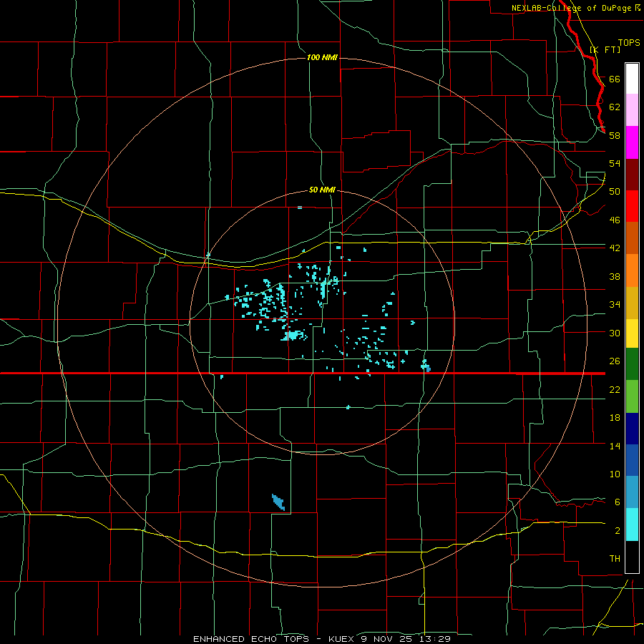Viewport: 644px width, 644px height.
Task: Click the "42" legend value
Action: tap(615, 248)
